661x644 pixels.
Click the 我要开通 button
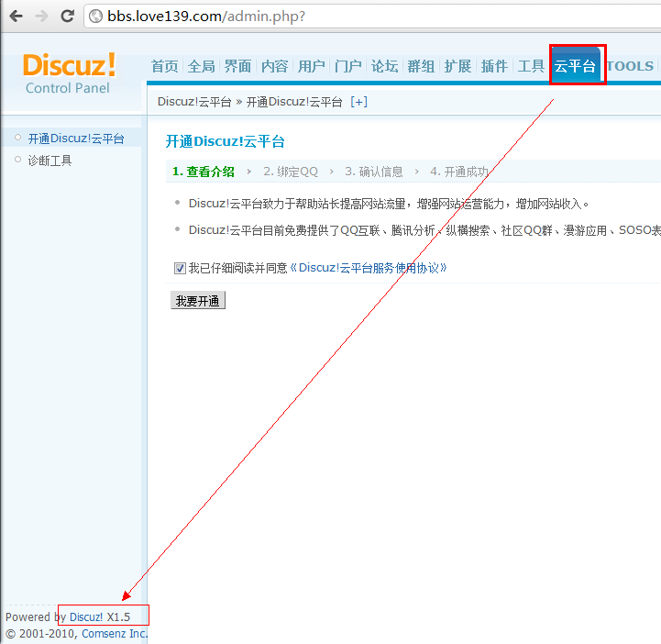coord(198,300)
